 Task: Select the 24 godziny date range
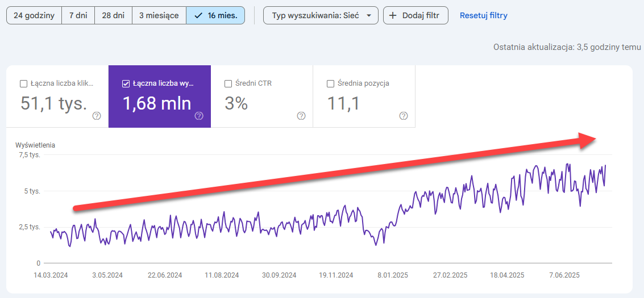point(34,15)
